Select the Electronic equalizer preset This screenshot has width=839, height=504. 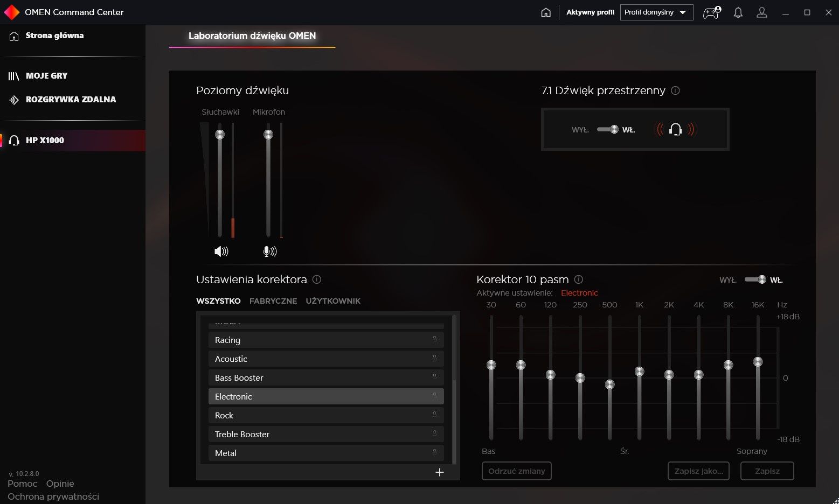326,396
